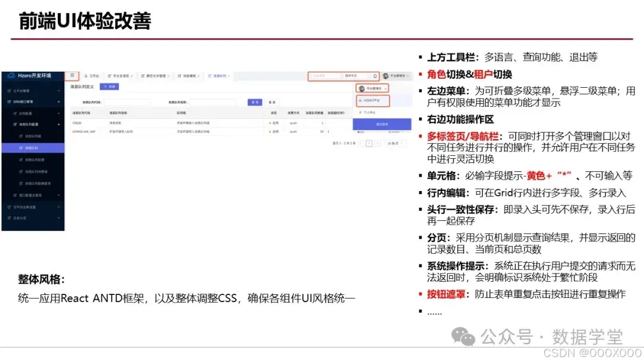Image resolution: width=644 pixels, height=363 pixels.
Task: Click the sidebar collapse hamburger icon
Action: coord(72,76)
